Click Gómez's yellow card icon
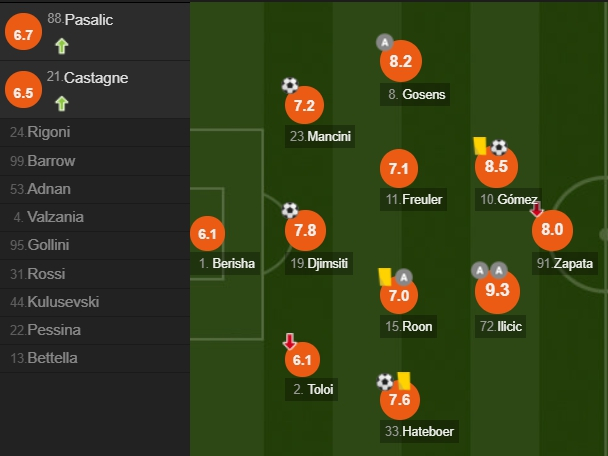The width and height of the screenshot is (608, 456). coord(480,146)
